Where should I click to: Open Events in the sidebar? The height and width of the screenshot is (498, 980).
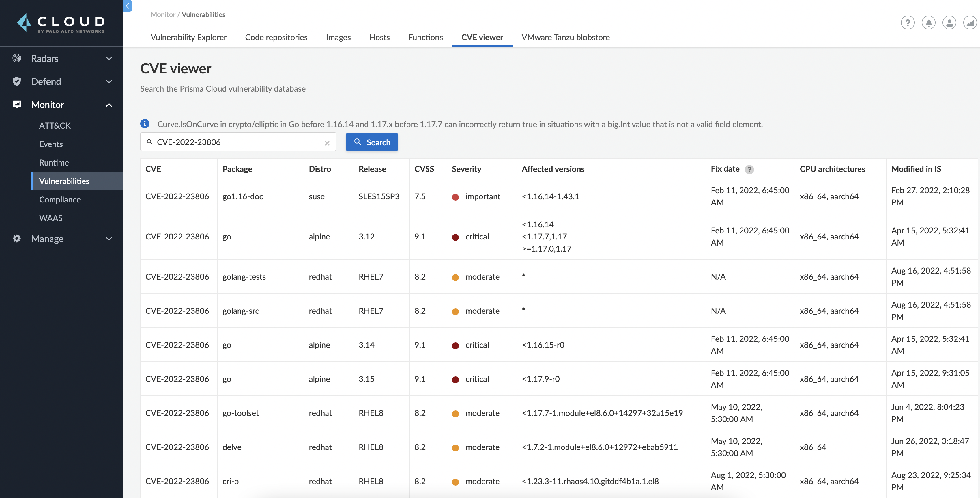51,144
